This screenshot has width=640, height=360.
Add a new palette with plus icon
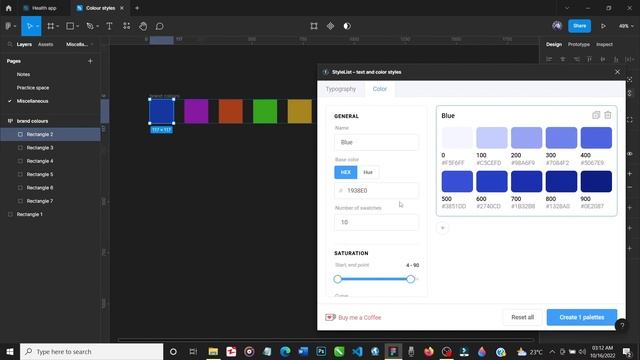click(x=442, y=228)
